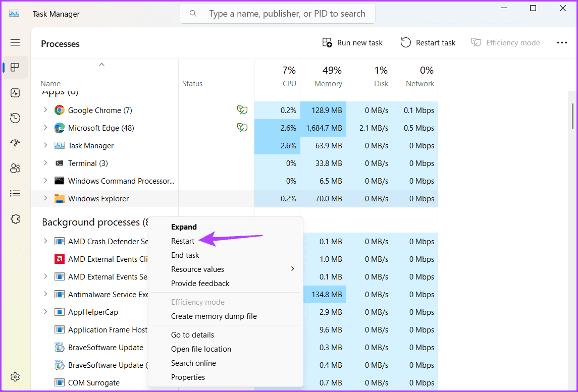Sort by the Status column header
The height and width of the screenshot is (392, 578).
coord(217,75)
